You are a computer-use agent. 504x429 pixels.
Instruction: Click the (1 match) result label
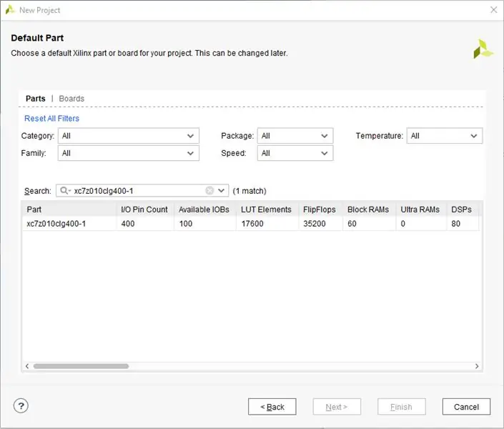249,191
